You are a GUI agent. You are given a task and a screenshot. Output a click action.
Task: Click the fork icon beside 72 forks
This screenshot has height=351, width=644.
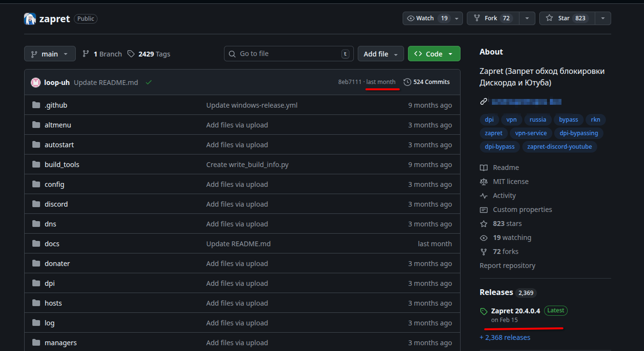pyautogui.click(x=484, y=252)
